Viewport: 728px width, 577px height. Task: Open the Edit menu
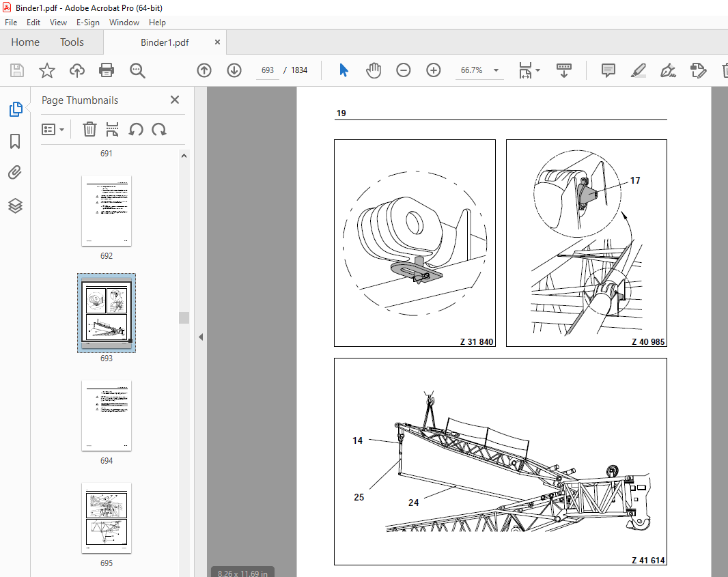[x=33, y=23]
